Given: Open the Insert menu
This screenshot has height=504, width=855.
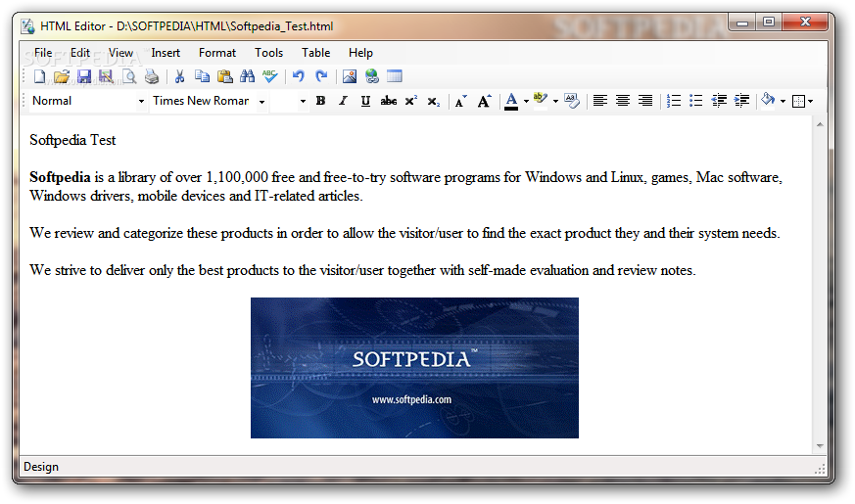Looking at the screenshot, I should (x=166, y=53).
